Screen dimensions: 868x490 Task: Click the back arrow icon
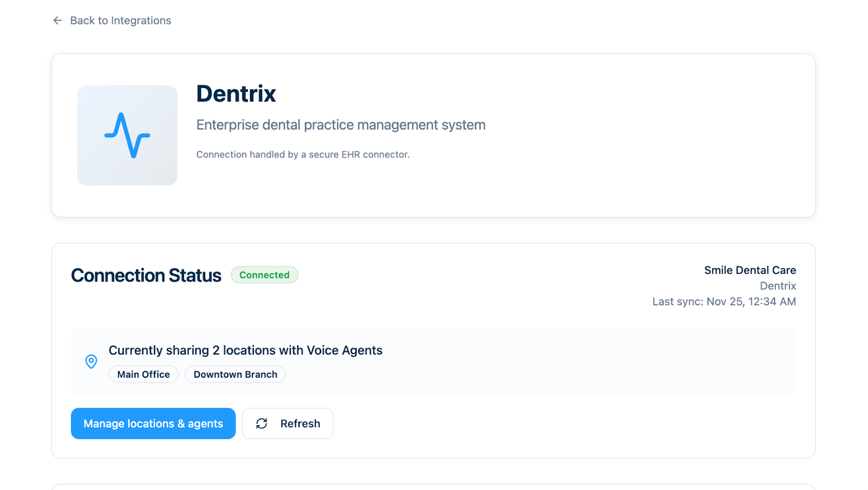pyautogui.click(x=58, y=21)
